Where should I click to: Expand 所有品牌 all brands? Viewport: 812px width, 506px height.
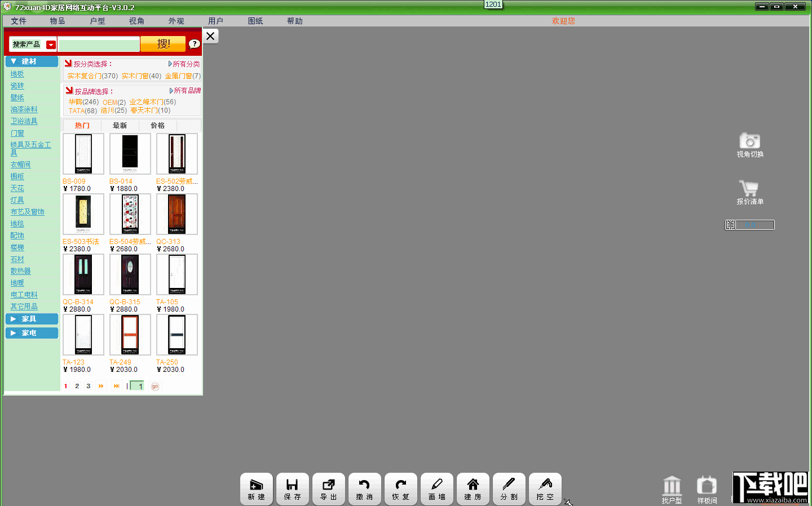(x=186, y=91)
